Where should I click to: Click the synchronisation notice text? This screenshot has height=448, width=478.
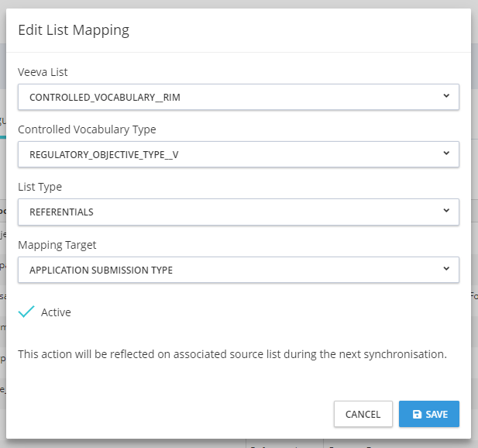(x=232, y=354)
